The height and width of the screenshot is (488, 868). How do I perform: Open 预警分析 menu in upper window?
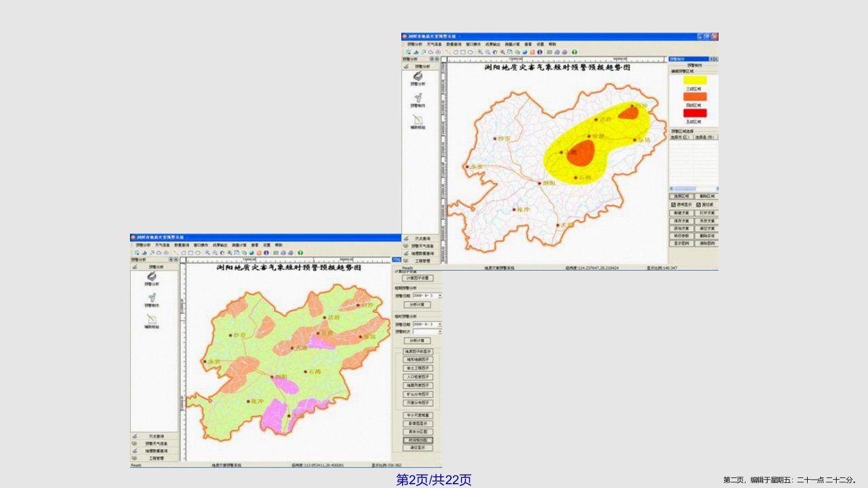(415, 44)
